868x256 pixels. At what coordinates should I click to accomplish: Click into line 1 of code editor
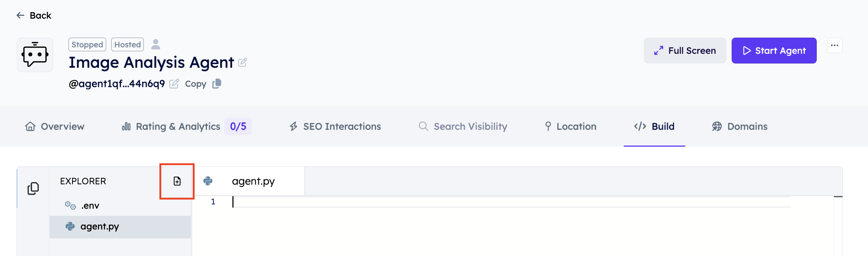coord(430,202)
